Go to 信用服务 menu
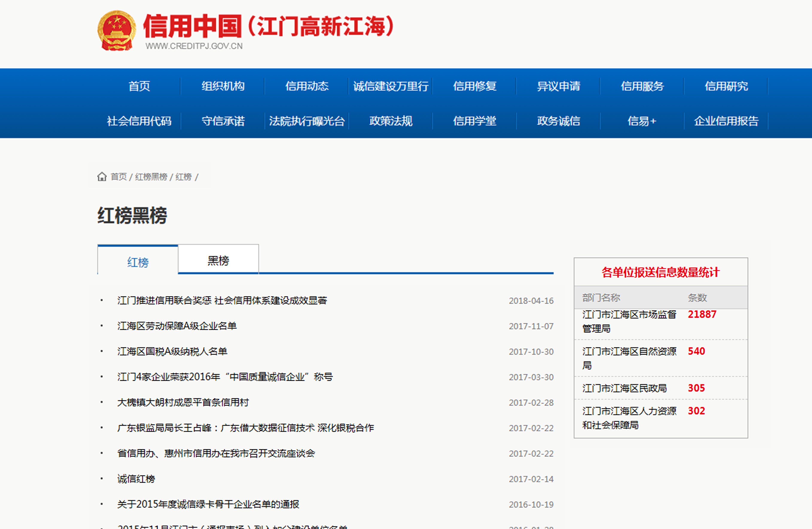 pos(642,86)
